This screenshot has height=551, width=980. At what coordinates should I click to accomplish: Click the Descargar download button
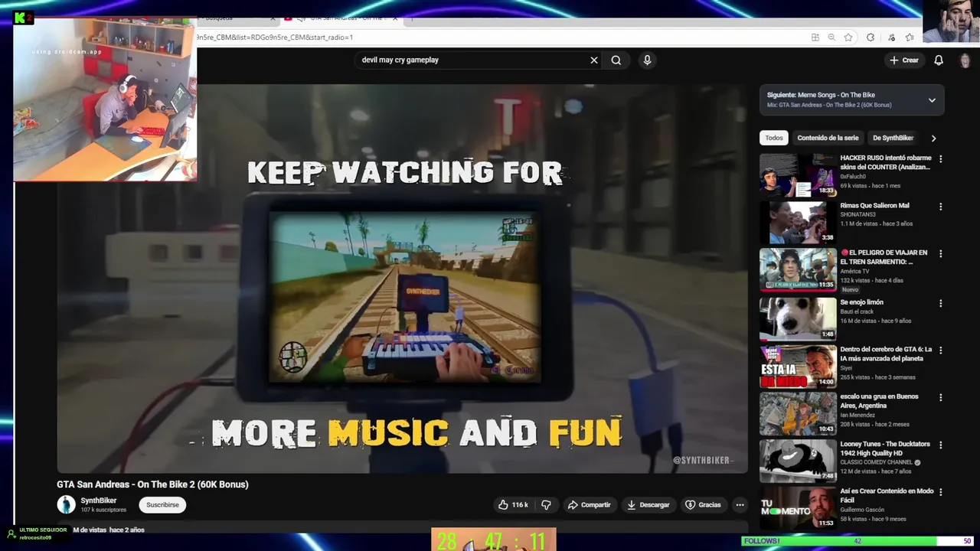pos(648,505)
